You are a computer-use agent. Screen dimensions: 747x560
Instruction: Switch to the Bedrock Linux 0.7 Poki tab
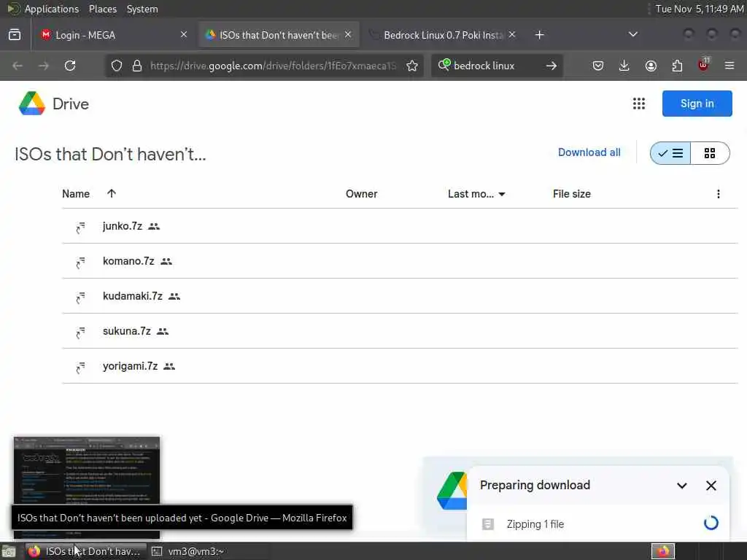pos(443,35)
